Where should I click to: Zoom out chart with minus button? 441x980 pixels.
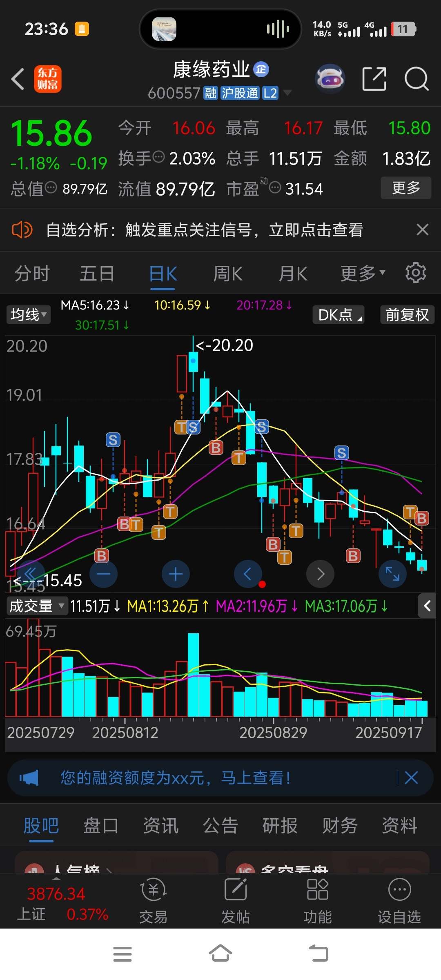pyautogui.click(x=103, y=574)
